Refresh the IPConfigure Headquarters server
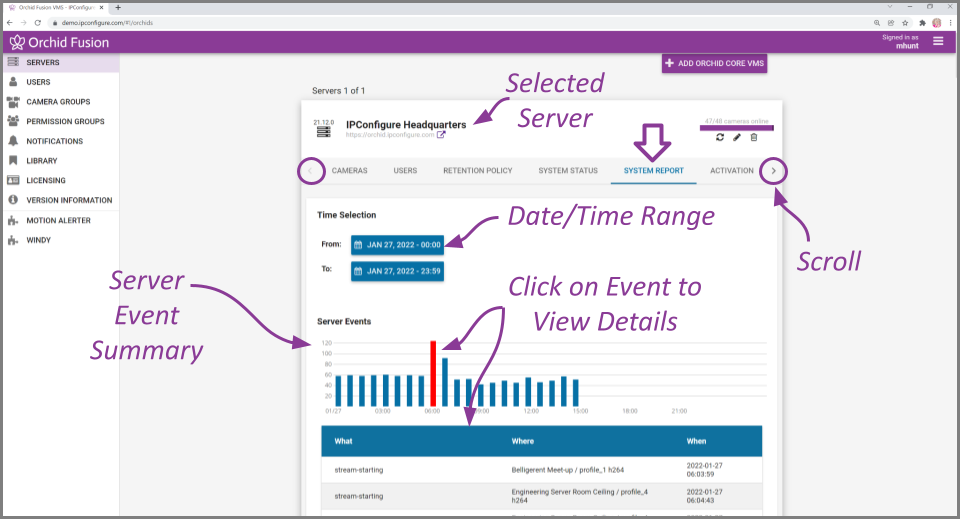960x519 pixels. [720, 137]
